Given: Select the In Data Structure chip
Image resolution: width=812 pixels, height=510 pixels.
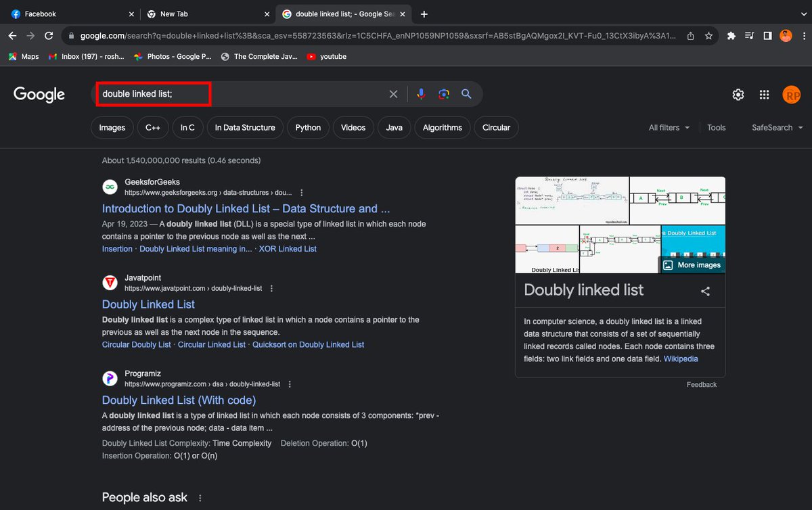Looking at the screenshot, I should click(245, 128).
